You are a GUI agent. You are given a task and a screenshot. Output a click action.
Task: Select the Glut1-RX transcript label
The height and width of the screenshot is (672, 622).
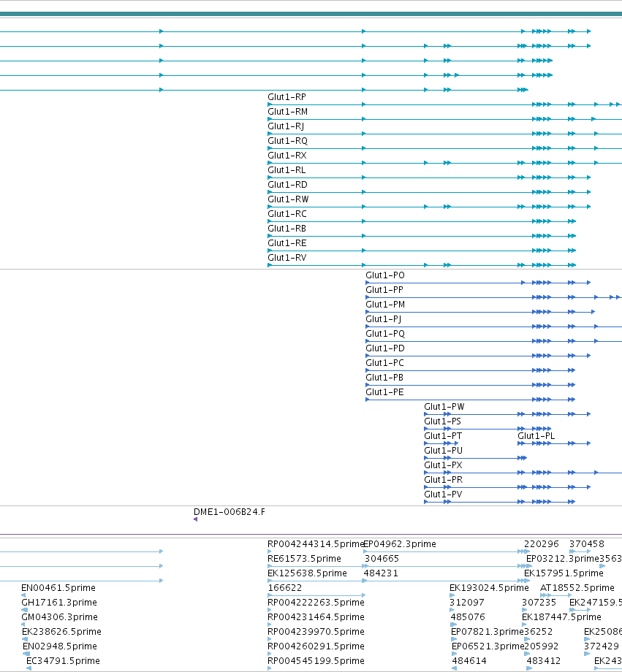click(x=287, y=156)
